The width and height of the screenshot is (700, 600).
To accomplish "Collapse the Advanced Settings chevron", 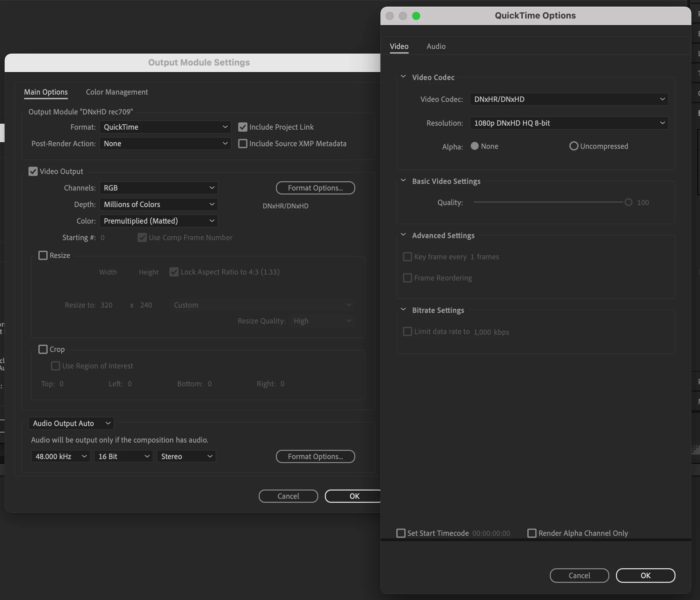I will click(403, 235).
